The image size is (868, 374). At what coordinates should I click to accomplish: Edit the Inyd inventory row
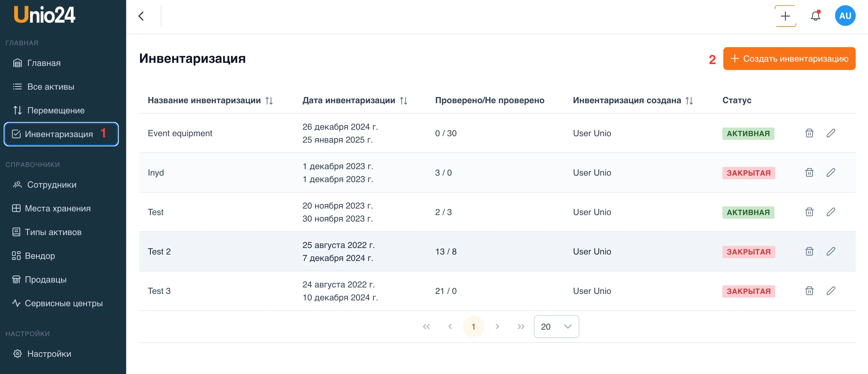830,173
